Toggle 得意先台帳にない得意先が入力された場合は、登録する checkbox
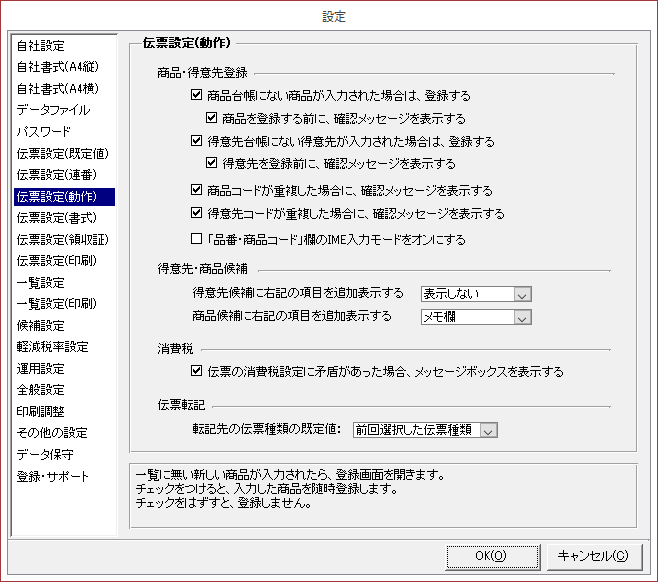The height and width of the screenshot is (582, 658). point(196,141)
